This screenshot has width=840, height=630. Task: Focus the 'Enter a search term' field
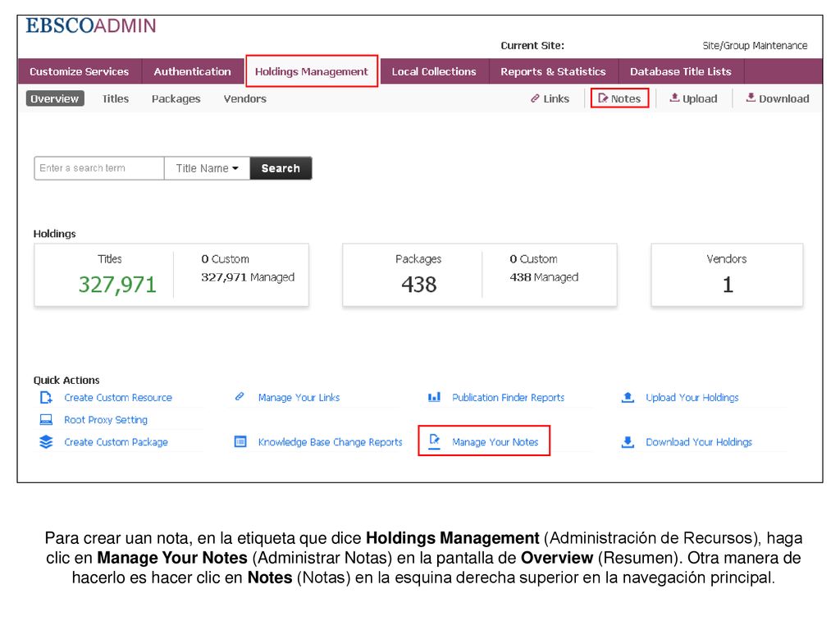[x=99, y=168]
